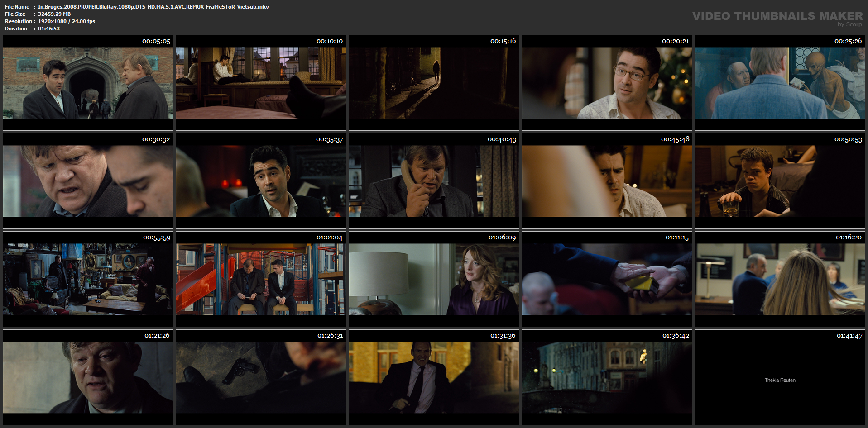Click the duration value 01:46:53
The image size is (868, 428).
coord(49,29)
